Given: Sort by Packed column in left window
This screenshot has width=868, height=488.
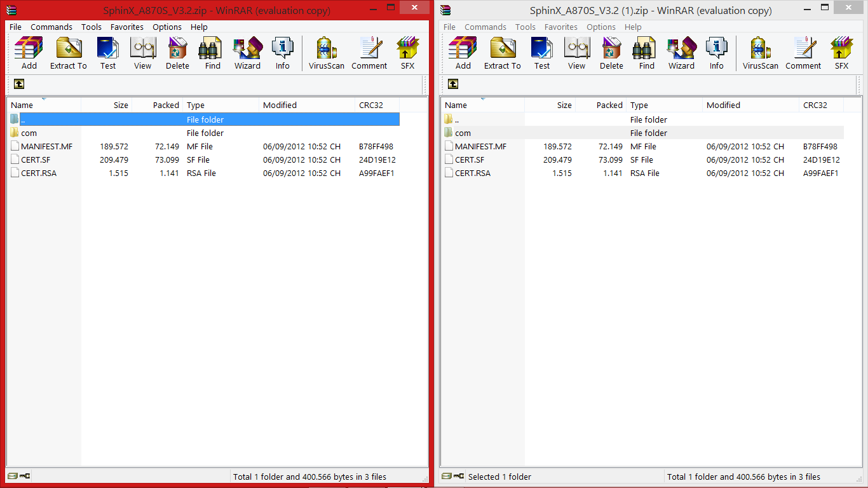Looking at the screenshot, I should coord(158,105).
